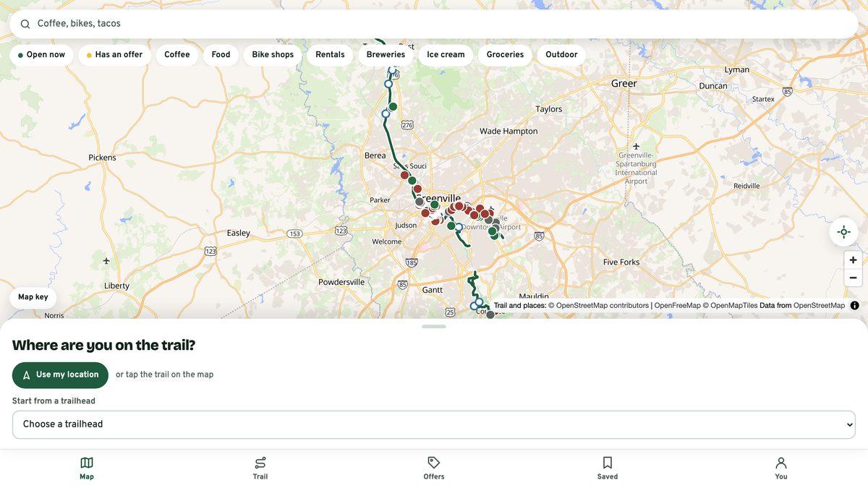
Task: Toggle the Outdoor filter chip
Action: pos(561,55)
